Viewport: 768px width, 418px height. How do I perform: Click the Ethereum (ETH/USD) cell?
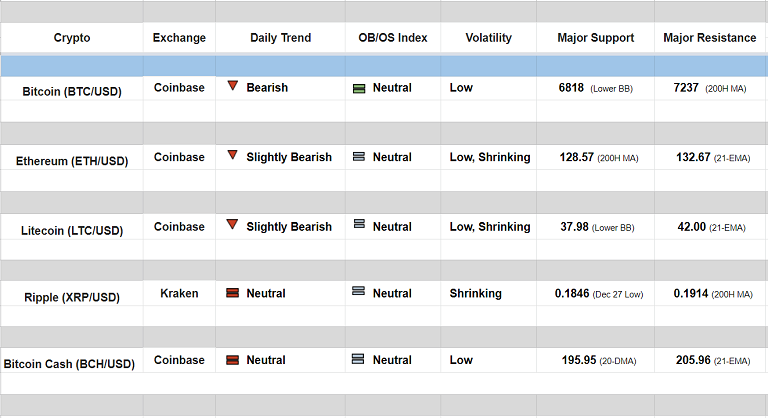[x=72, y=161]
